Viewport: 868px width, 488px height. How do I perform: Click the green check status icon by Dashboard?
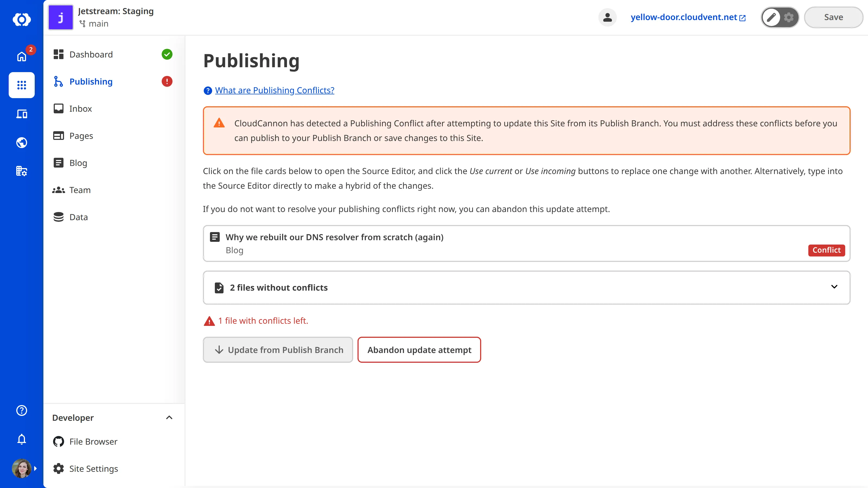(167, 54)
